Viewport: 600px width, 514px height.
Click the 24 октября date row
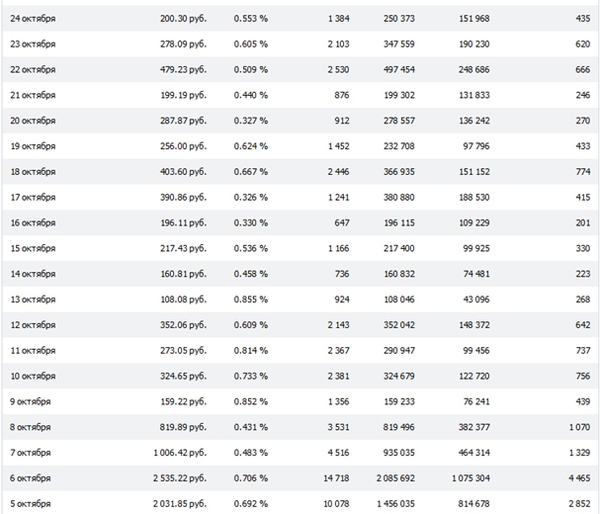pyautogui.click(x=32, y=19)
